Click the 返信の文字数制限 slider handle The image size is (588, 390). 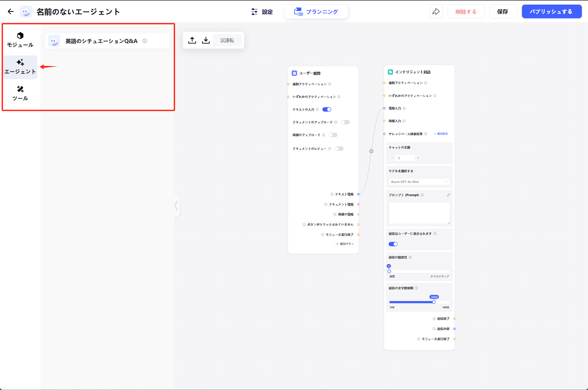click(x=434, y=302)
